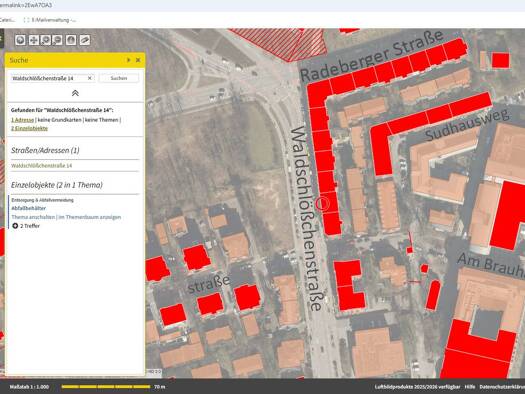Viewport: 525px width, 394px height.
Task: Activate the zoom-out magnifier tool
Action: pos(58,40)
